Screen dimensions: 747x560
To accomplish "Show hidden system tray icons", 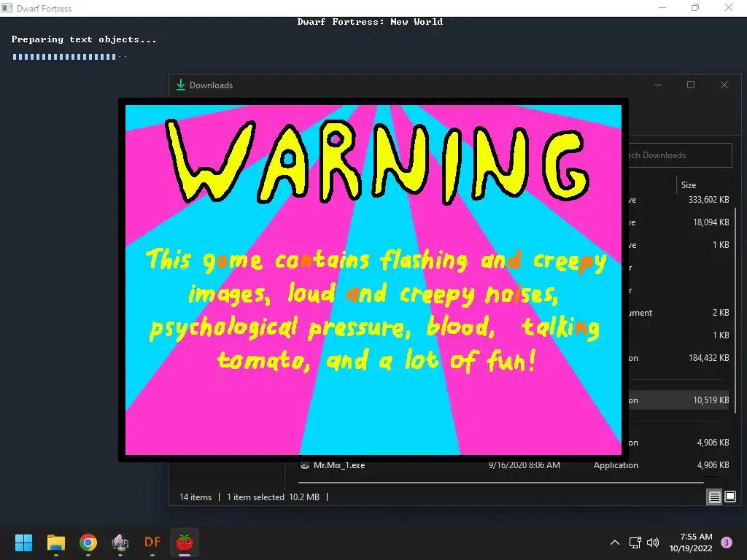I will pyautogui.click(x=615, y=542).
